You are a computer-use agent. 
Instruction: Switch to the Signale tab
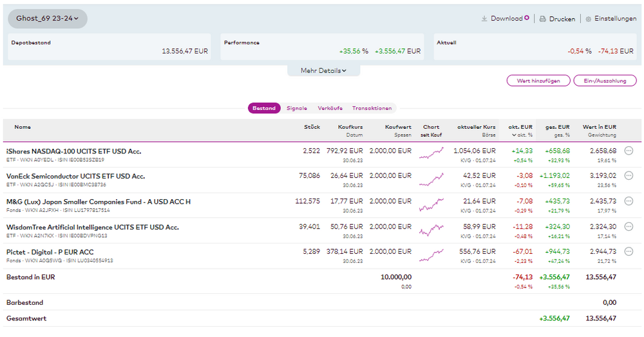pyautogui.click(x=297, y=108)
